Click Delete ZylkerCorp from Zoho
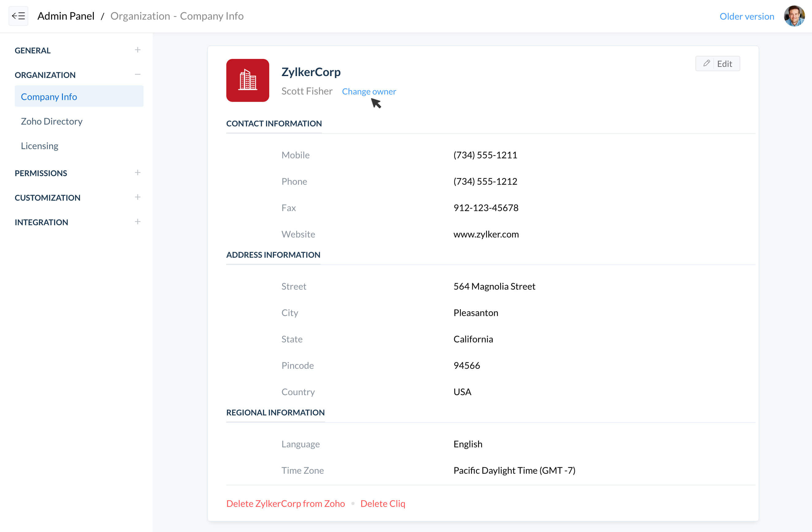The width and height of the screenshot is (812, 532). [x=285, y=503]
